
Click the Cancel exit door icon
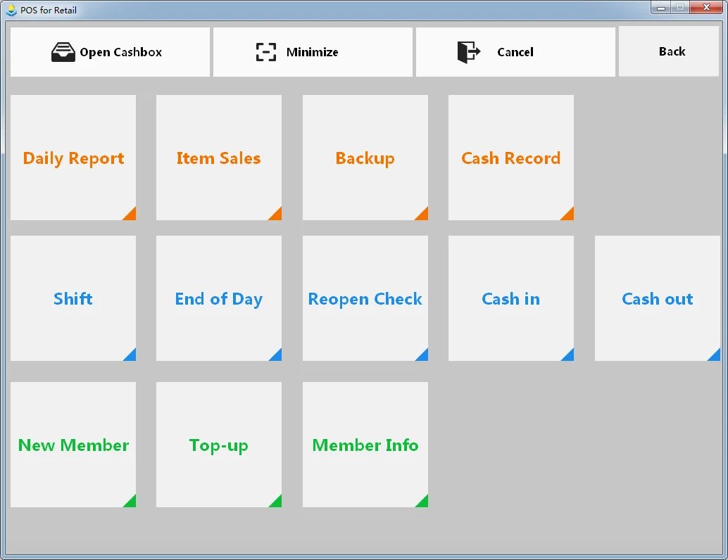pos(468,52)
